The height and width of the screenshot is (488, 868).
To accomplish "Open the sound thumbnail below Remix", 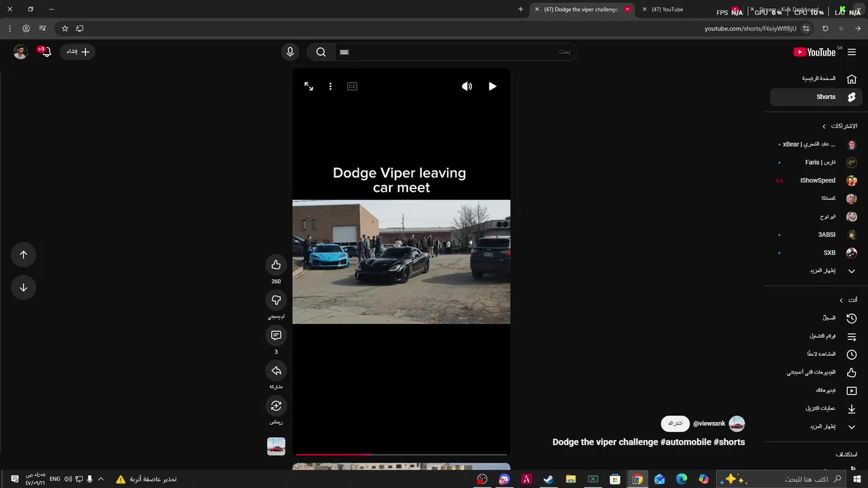I will 276,446.
